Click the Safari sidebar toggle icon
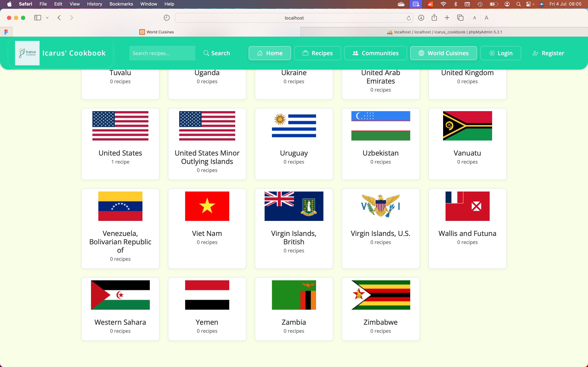Image resolution: width=588 pixels, height=367 pixels. coord(37,18)
